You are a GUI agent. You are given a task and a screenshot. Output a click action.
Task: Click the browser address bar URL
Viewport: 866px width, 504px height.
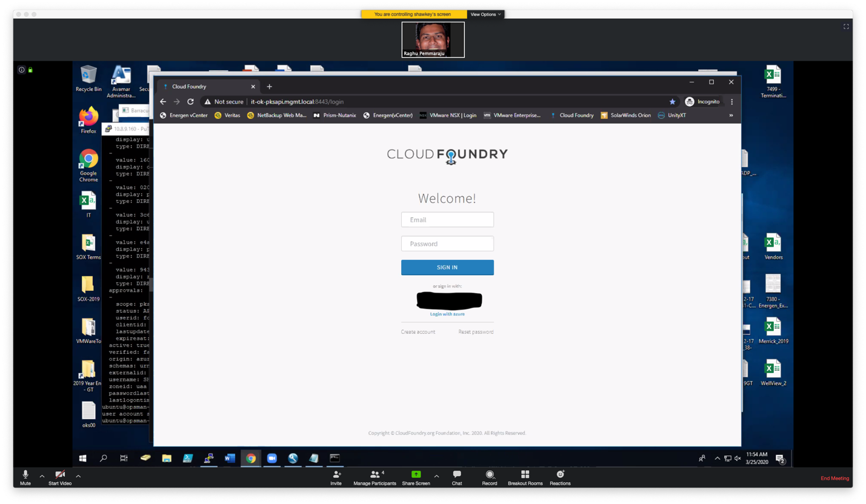(x=297, y=102)
